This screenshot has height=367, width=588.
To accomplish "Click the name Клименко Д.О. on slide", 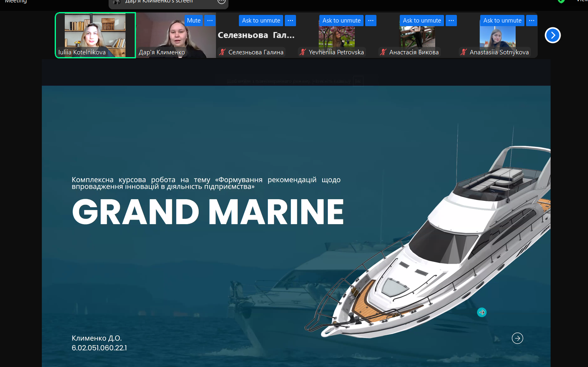I will [97, 338].
